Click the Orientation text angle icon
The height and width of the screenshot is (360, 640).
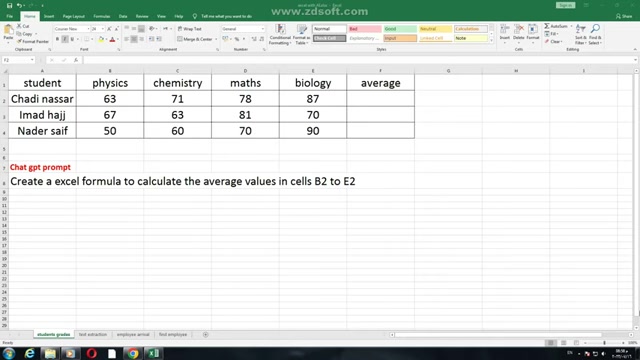[x=152, y=29]
